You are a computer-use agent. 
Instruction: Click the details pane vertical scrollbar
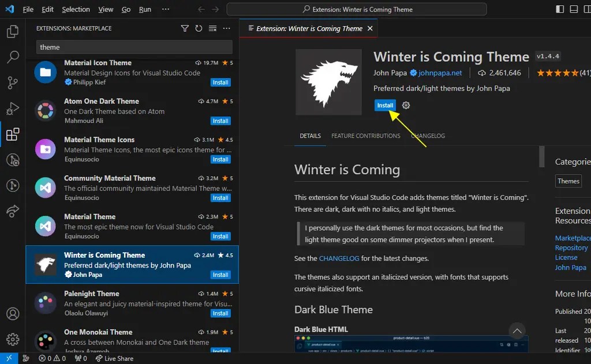point(541,156)
